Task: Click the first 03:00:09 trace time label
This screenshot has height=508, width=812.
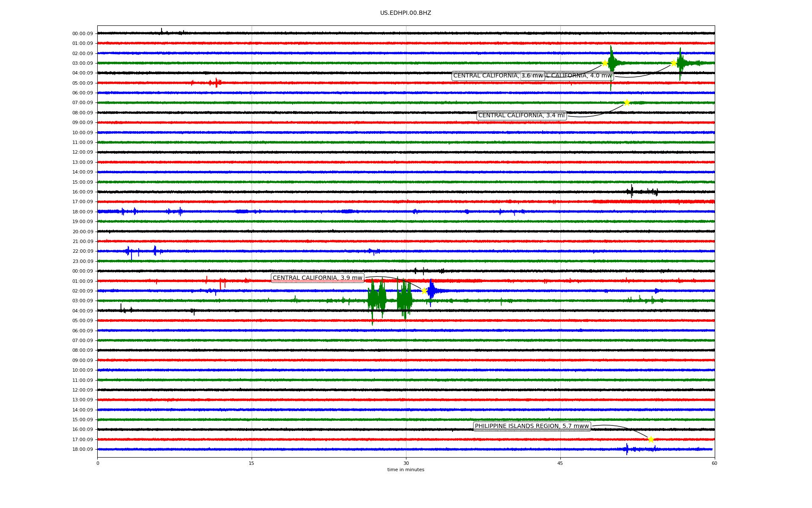Action: (82, 63)
